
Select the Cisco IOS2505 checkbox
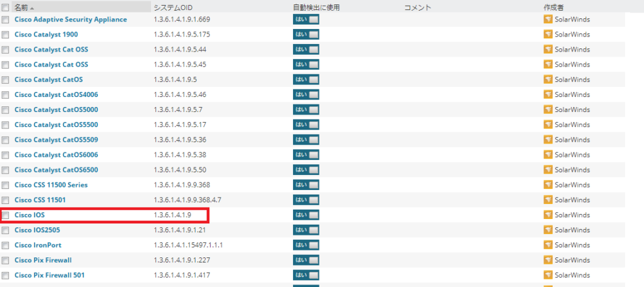click(x=5, y=230)
